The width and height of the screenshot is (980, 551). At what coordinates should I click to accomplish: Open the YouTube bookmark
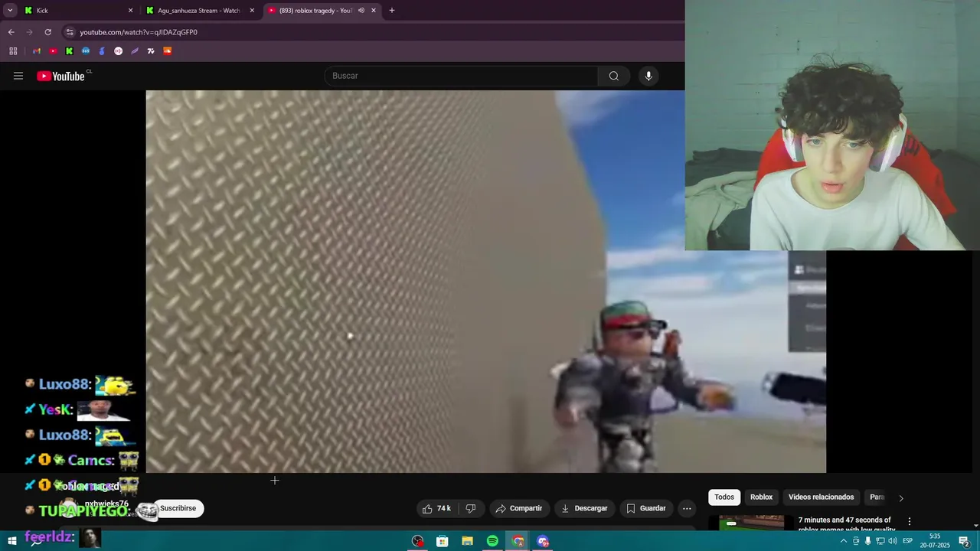[x=53, y=51]
